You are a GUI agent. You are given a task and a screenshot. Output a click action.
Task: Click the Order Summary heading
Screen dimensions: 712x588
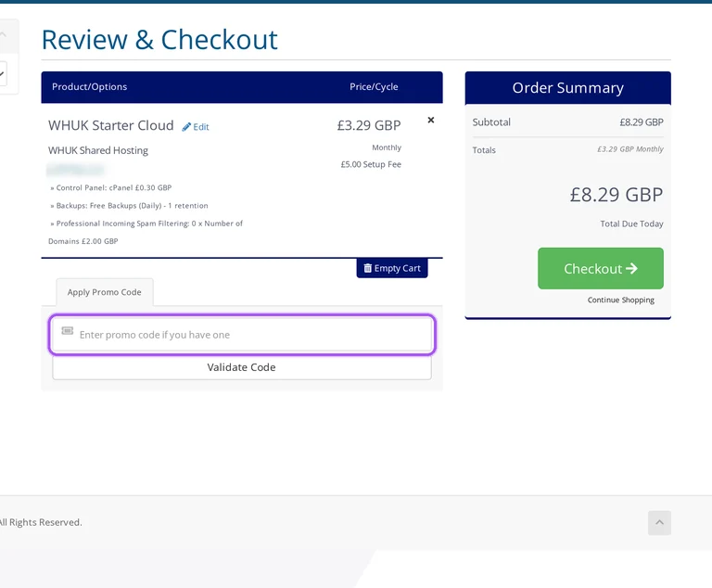(567, 88)
